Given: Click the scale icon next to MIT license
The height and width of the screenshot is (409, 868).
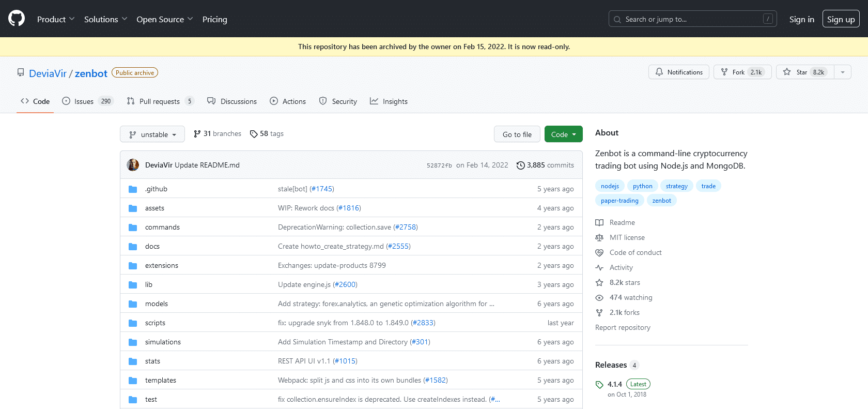Looking at the screenshot, I should [599, 238].
